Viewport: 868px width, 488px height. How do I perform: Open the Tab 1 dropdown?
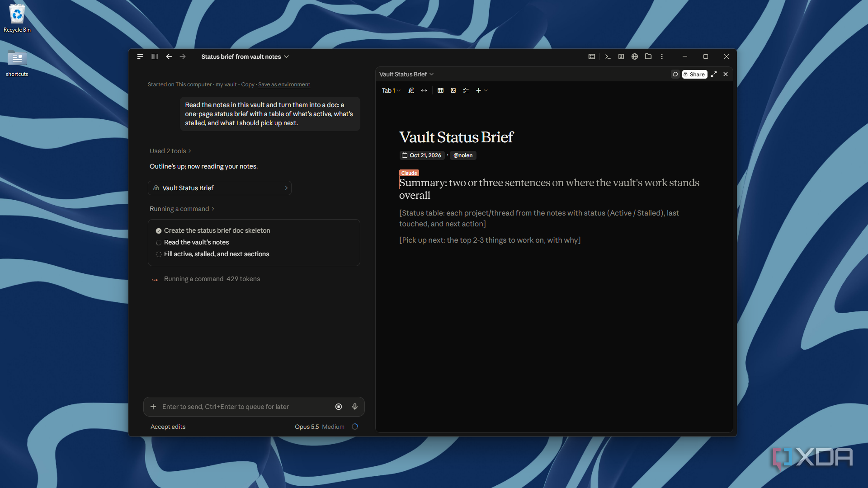(x=391, y=90)
